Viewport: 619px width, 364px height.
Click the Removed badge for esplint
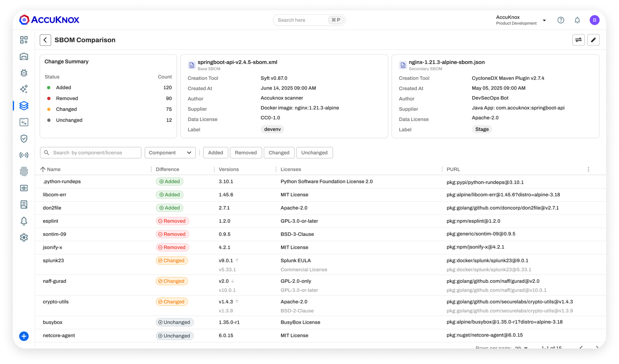pyautogui.click(x=173, y=221)
